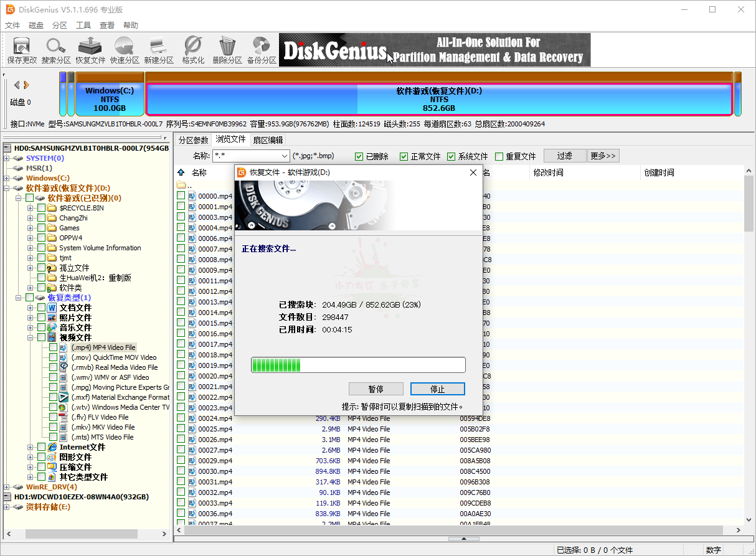Uncheck the 已删除 filter checkbox
Viewport: 756px width, 556px height.
coord(359,156)
